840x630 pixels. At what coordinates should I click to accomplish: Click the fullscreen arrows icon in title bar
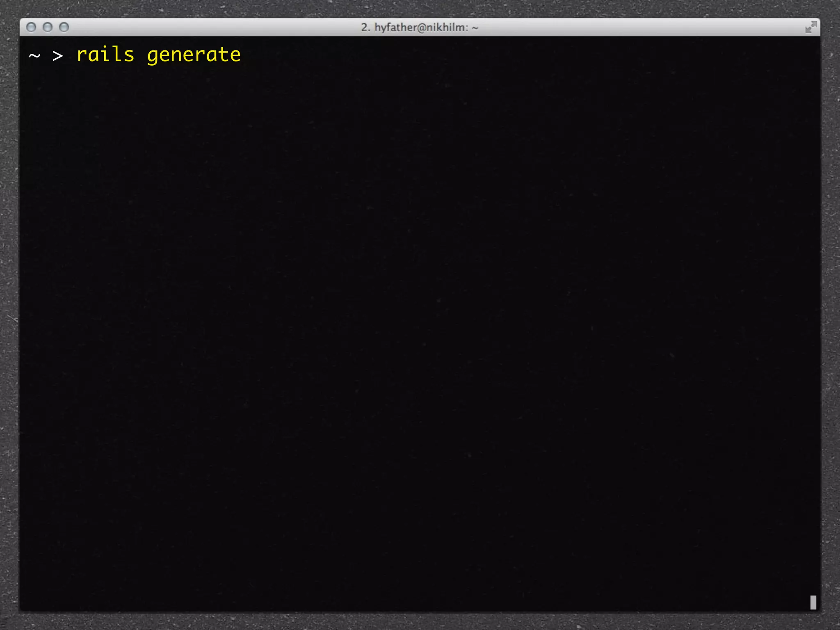(811, 27)
